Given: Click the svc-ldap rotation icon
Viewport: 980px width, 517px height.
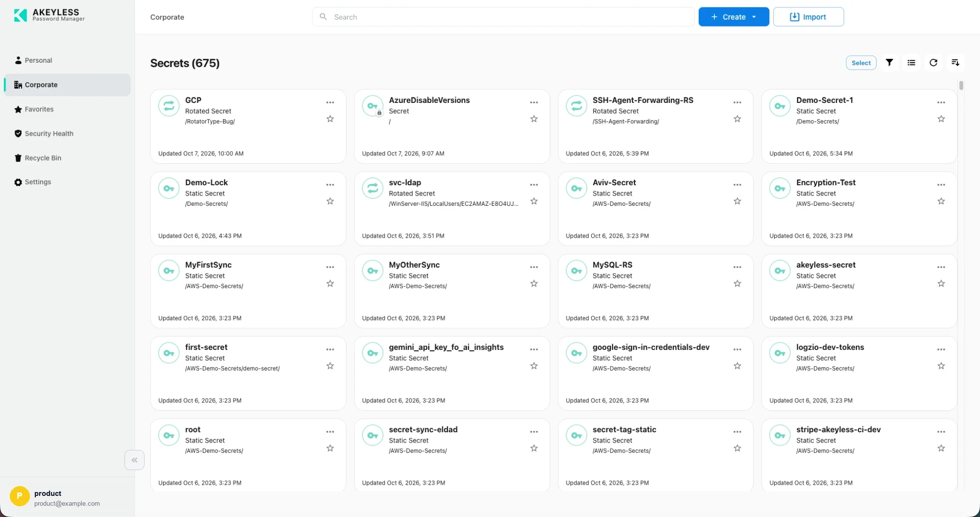Looking at the screenshot, I should (x=372, y=188).
